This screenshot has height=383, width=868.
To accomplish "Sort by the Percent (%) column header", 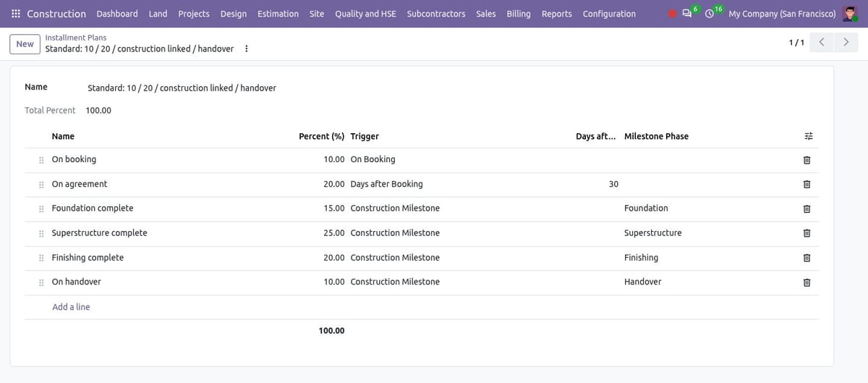I will (x=321, y=136).
